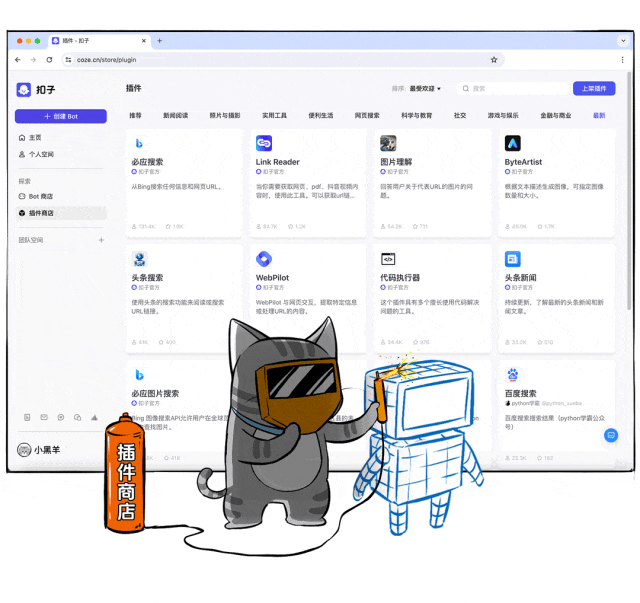Add a team space with plus icon
Image resolution: width=640 pixels, height=603 pixels.
(x=101, y=240)
